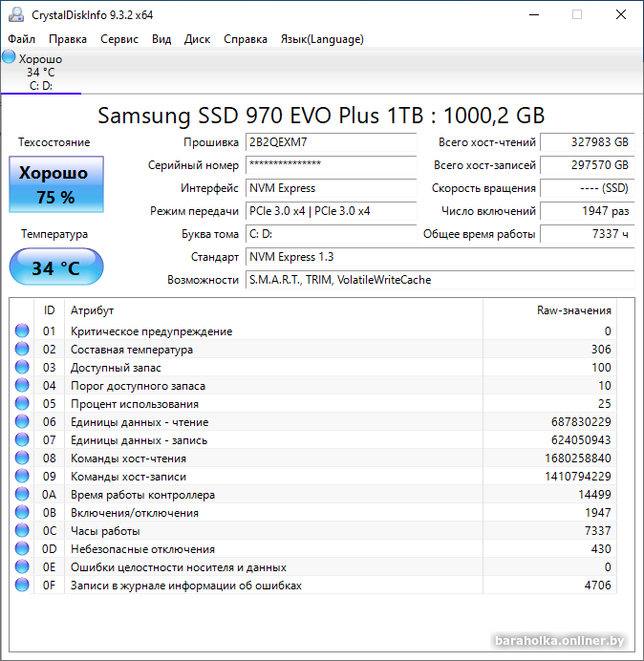Click the ID column header
644x661 pixels.
click(x=49, y=310)
